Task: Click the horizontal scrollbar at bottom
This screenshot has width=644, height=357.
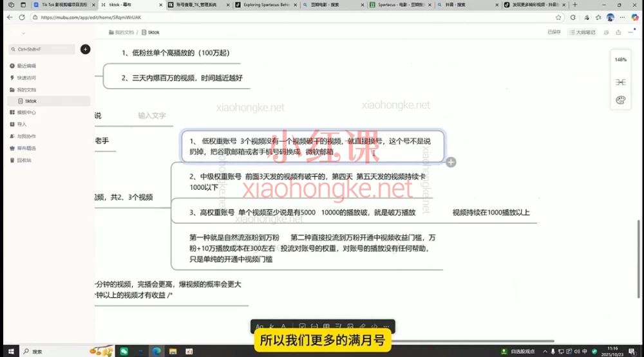Action: click(x=472, y=340)
